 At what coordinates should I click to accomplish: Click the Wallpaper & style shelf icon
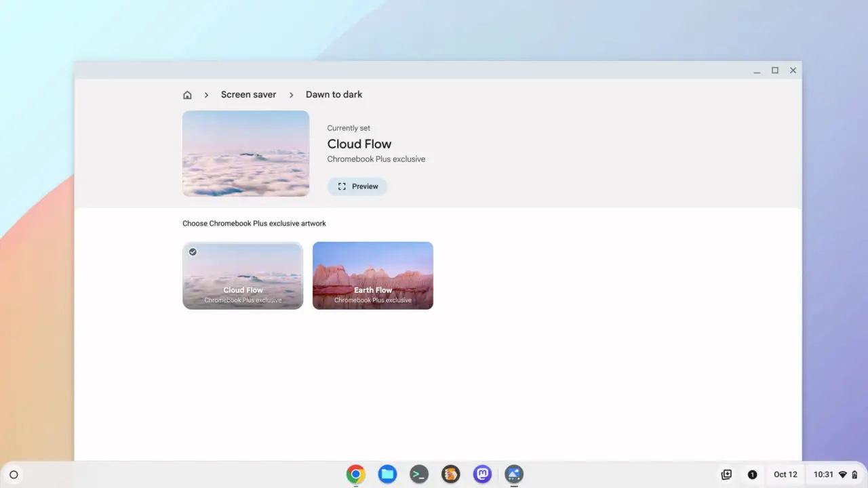pos(514,474)
